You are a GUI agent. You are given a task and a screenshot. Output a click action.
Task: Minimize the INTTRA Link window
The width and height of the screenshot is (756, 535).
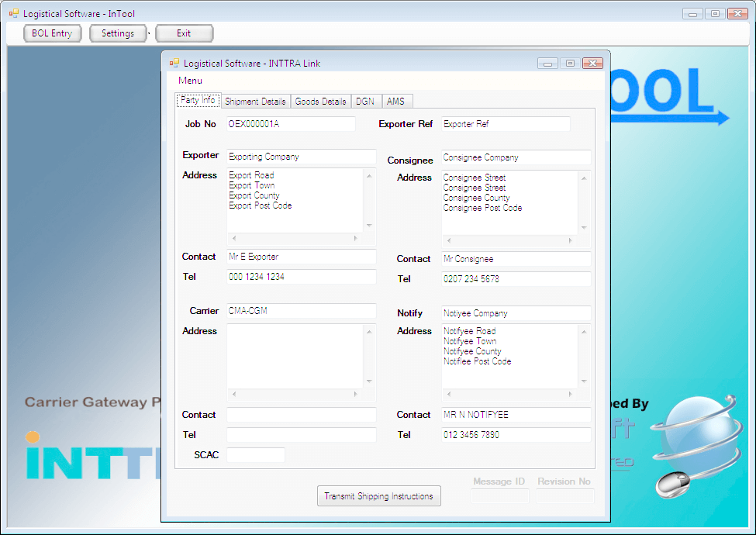547,63
